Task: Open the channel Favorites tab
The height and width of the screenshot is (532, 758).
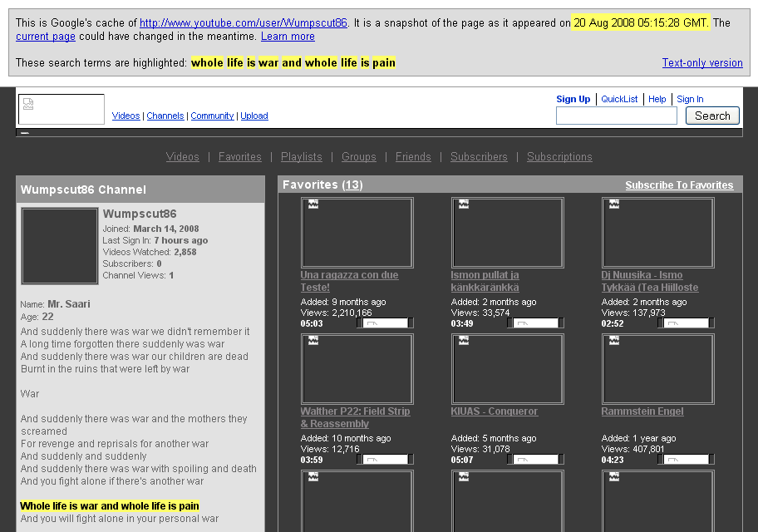Action: pyautogui.click(x=239, y=157)
